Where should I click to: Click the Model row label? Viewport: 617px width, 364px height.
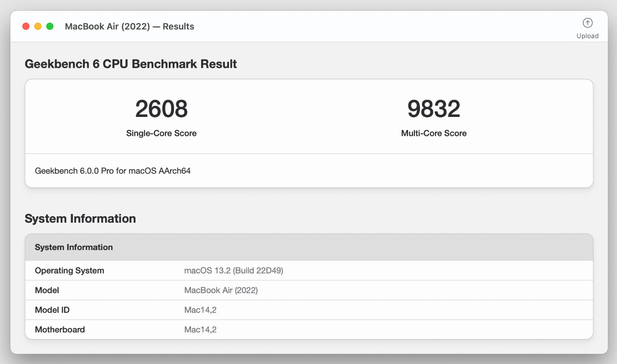click(x=47, y=290)
